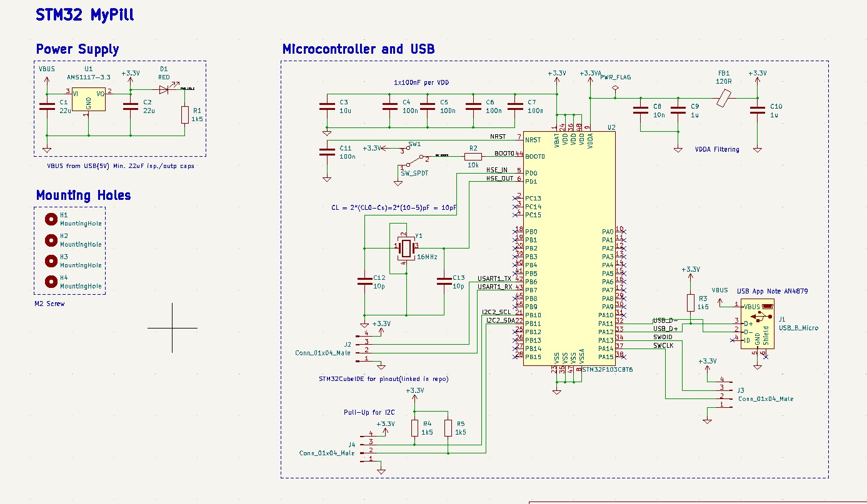Viewport: 867px width, 504px height.
Task: Click the 'STM32CubeIDE for pinout' note
Action: click(x=384, y=379)
